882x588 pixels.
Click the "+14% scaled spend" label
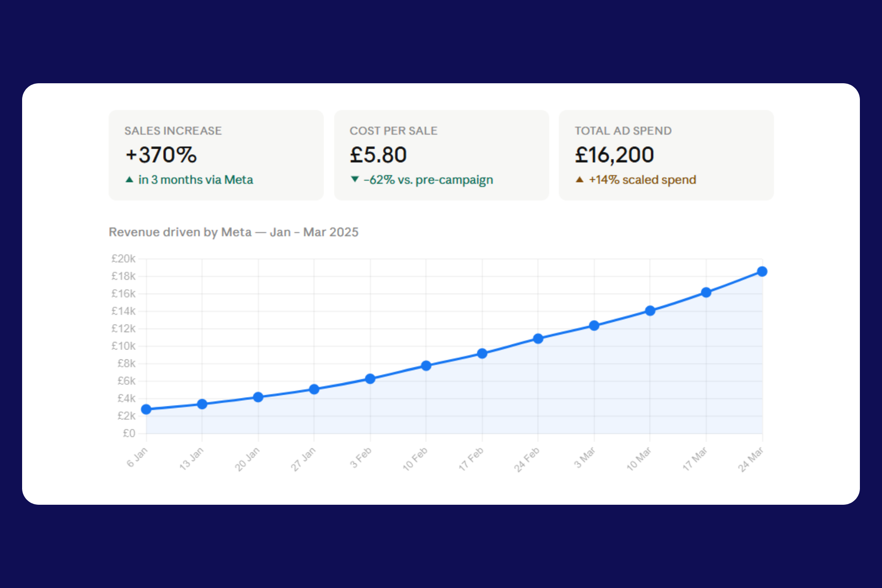(643, 180)
